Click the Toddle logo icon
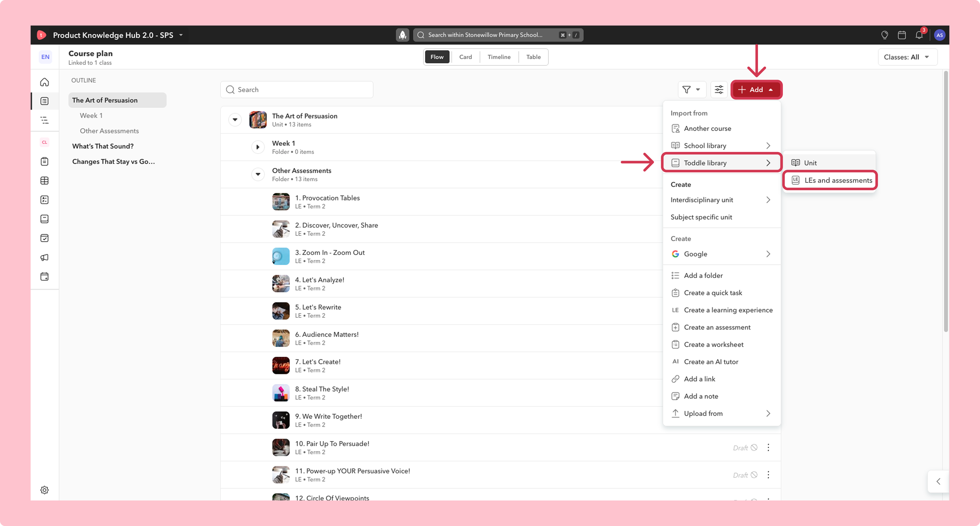The image size is (980, 526). [x=41, y=35]
